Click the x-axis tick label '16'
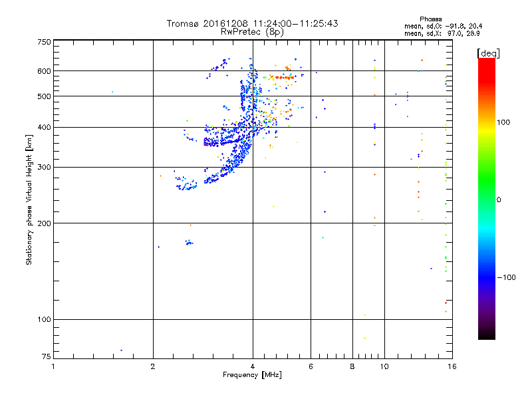The height and width of the screenshot is (399, 532). point(452,367)
